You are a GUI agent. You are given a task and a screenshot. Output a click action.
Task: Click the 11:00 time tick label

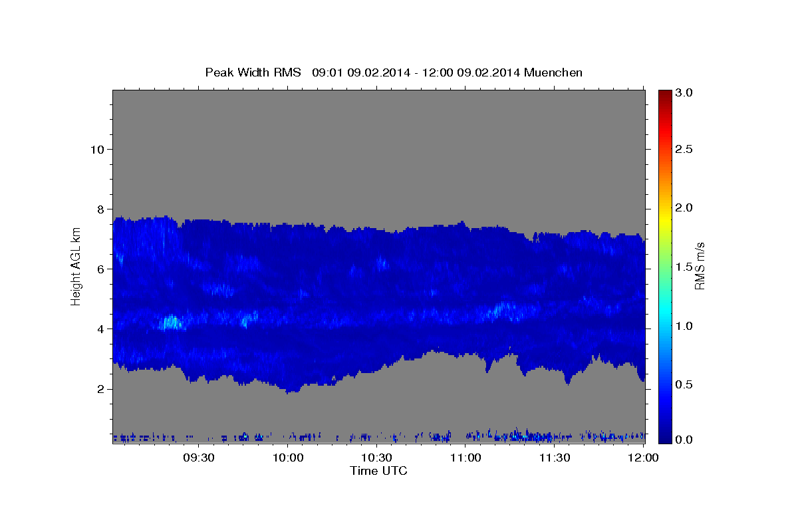tap(465, 458)
